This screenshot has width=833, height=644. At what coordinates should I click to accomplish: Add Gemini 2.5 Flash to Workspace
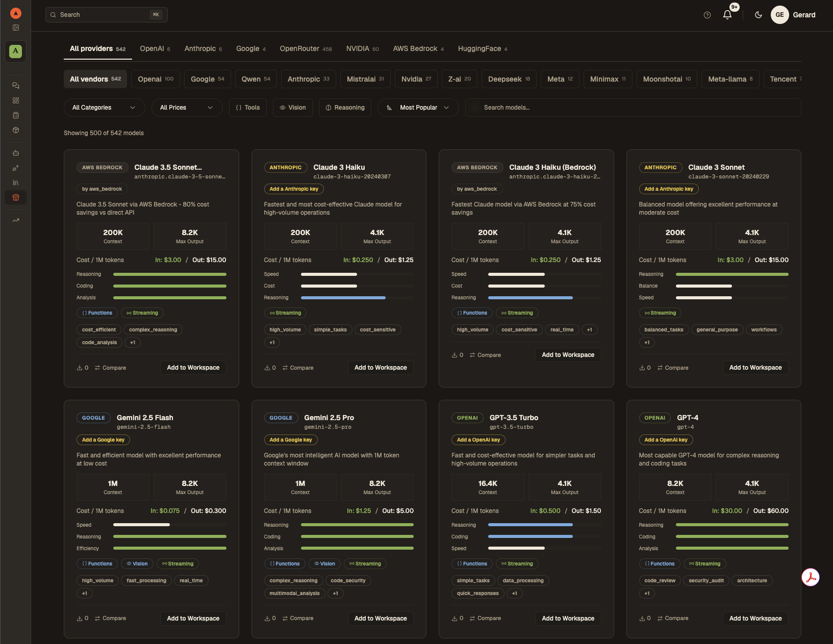pos(193,619)
